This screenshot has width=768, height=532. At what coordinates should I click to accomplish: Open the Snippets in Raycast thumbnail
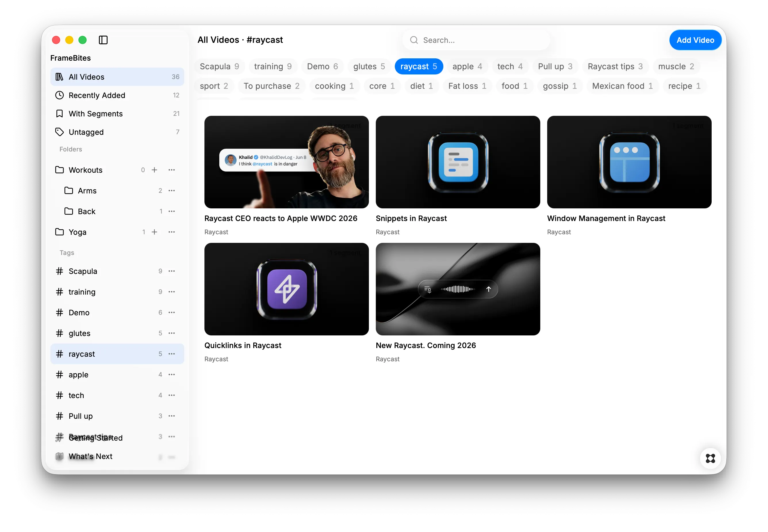pos(458,162)
